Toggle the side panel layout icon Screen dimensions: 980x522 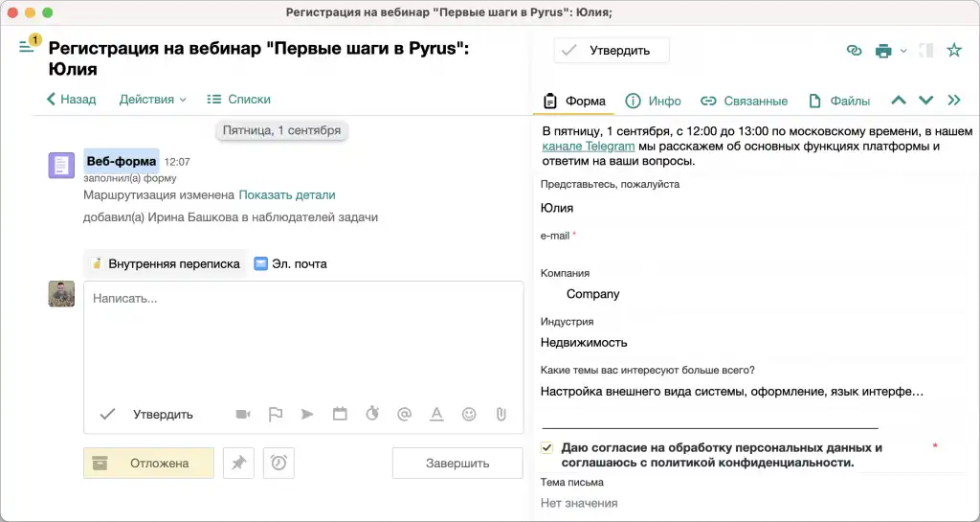tap(926, 51)
